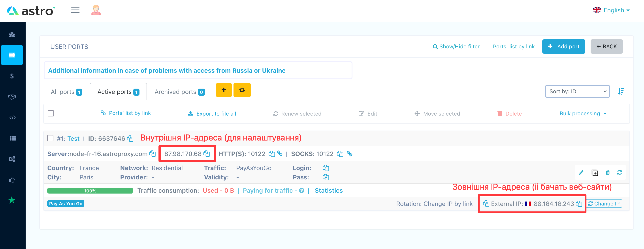Copy internal IP 87.98.170.68
Image resolution: width=644 pixels, height=249 pixels.
tap(207, 154)
